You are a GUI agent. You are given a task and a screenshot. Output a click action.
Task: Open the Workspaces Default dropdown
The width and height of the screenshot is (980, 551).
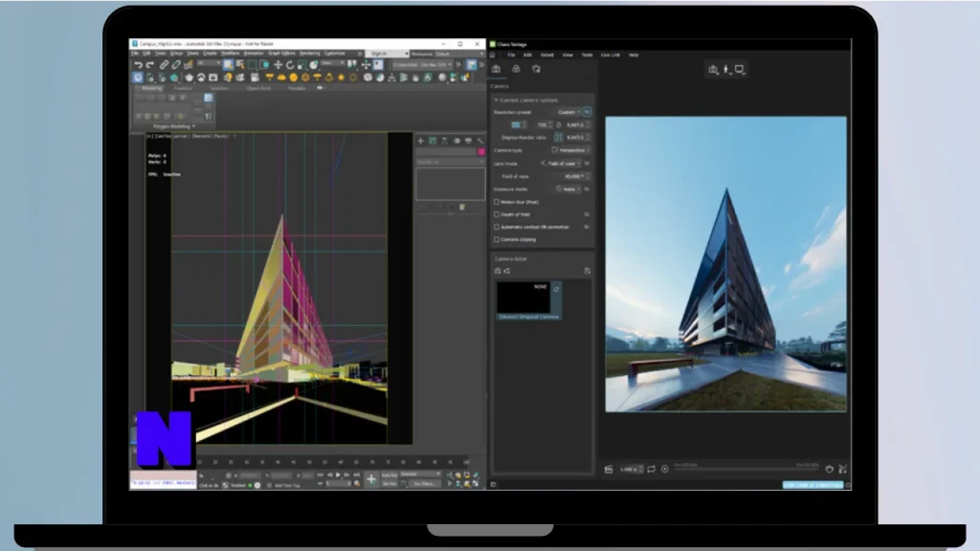pyautogui.click(x=461, y=54)
